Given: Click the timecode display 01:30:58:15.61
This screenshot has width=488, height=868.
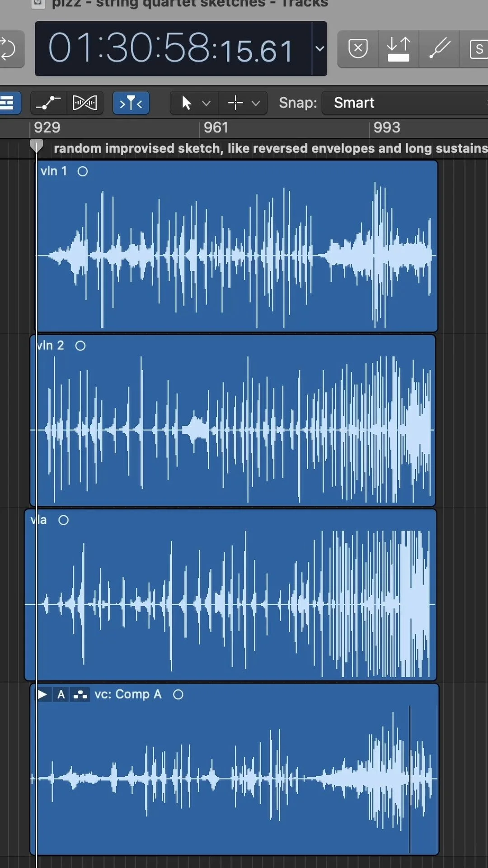Looking at the screenshot, I should [171, 49].
